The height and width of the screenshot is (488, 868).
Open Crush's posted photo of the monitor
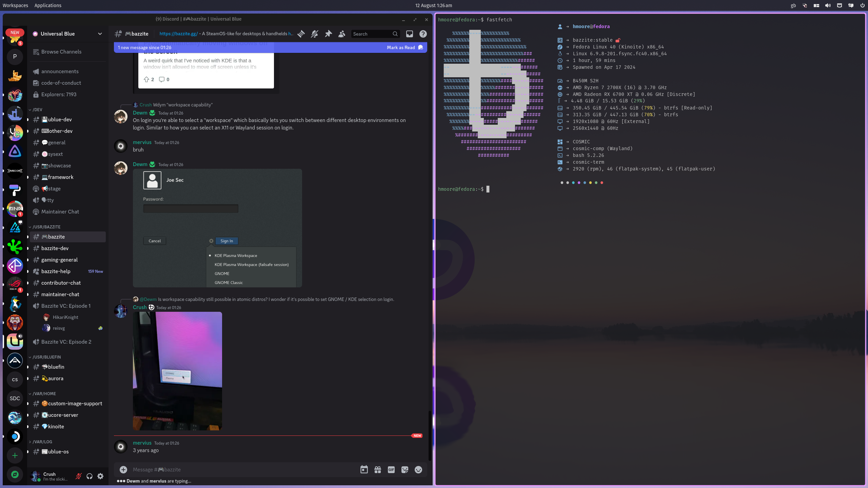177,371
